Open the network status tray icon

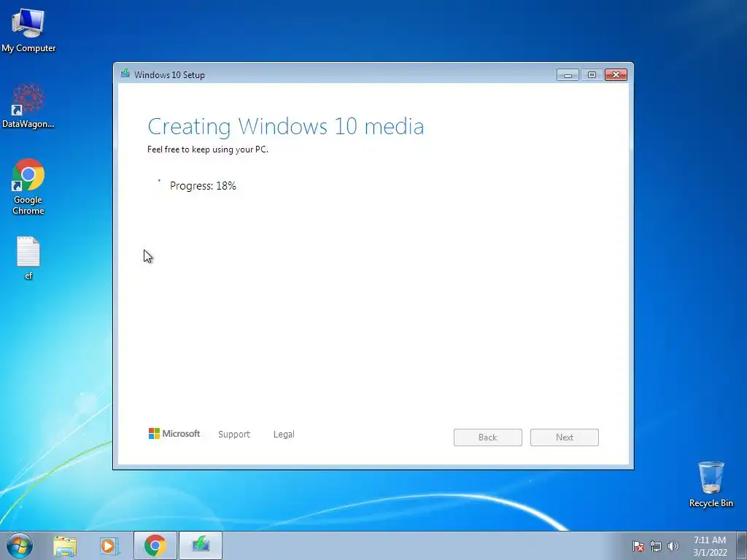pyautogui.click(x=656, y=546)
